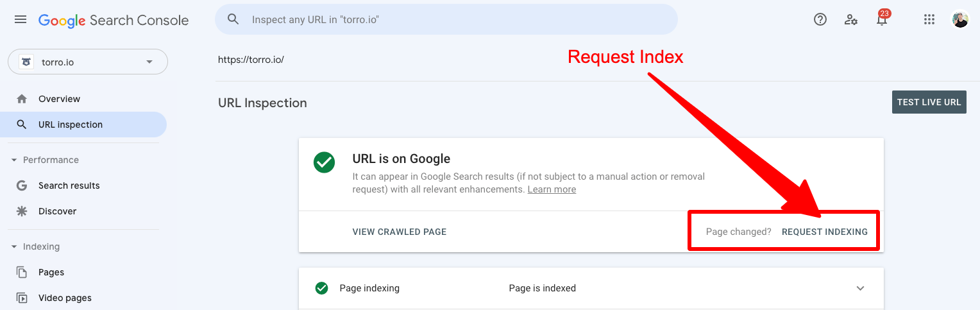Collapse the Performance section

14,160
